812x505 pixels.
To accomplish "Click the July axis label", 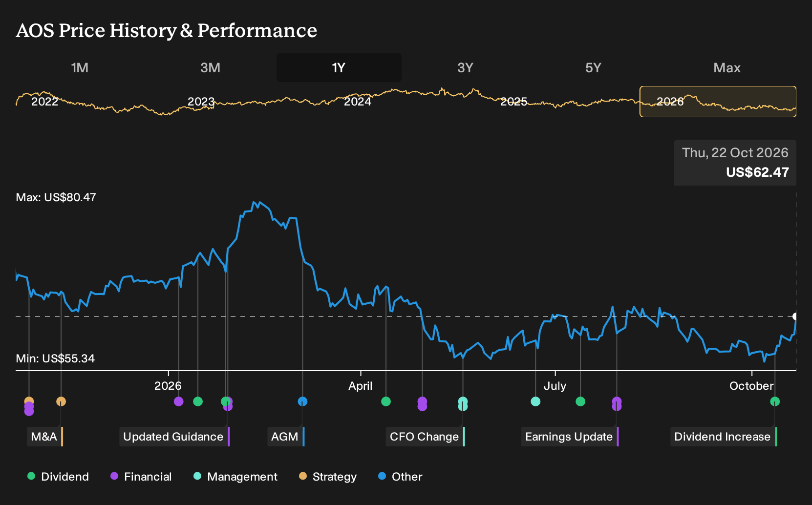I will pyautogui.click(x=555, y=386).
